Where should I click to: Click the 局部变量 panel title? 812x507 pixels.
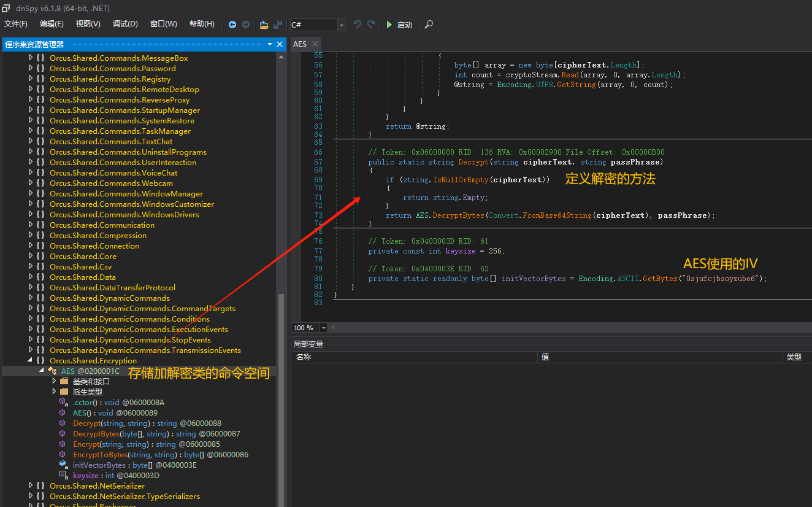[x=308, y=344]
